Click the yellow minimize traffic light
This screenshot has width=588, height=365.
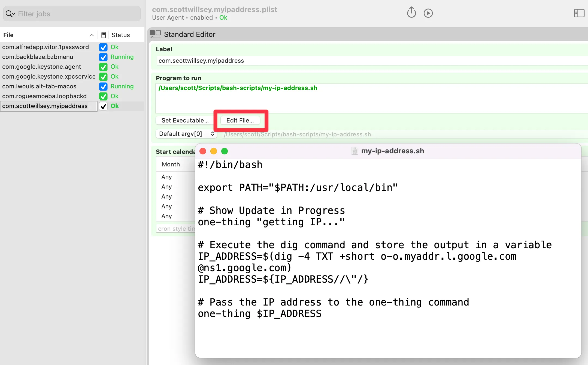click(214, 151)
